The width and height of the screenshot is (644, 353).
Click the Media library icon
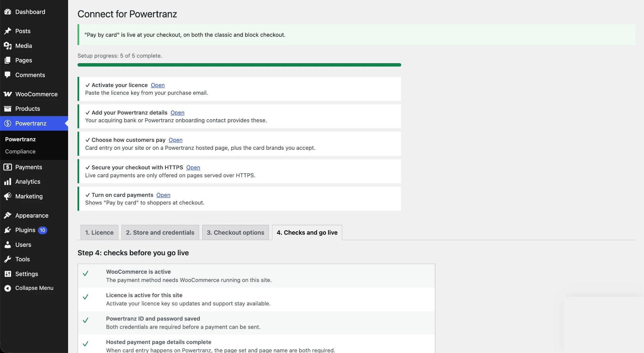pyautogui.click(x=8, y=46)
